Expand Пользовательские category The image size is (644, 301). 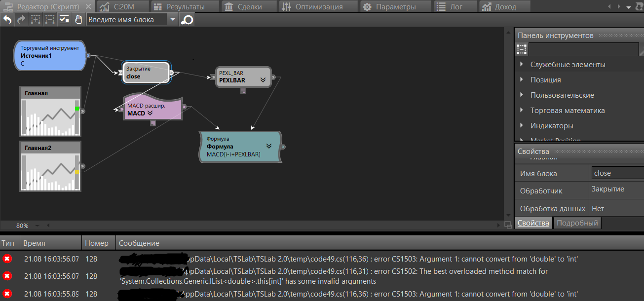tap(522, 95)
